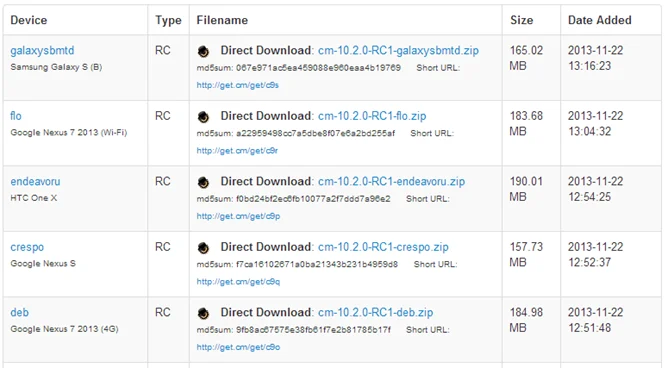The image size is (668, 368).
Task: Download cm-10.2.0-RC1-flo.zip
Action: coord(372,116)
